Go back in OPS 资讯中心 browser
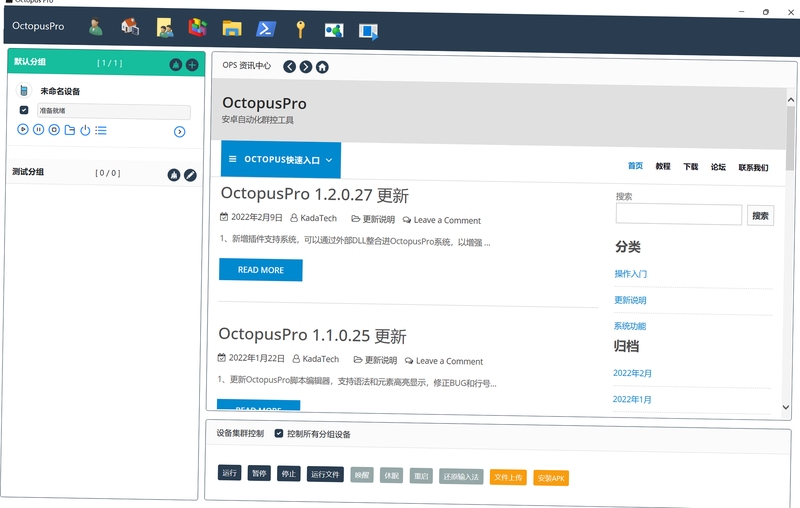 (x=289, y=66)
